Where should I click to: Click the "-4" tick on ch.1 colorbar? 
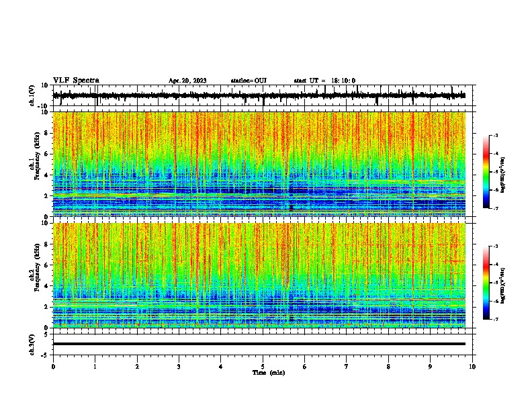[496, 154]
